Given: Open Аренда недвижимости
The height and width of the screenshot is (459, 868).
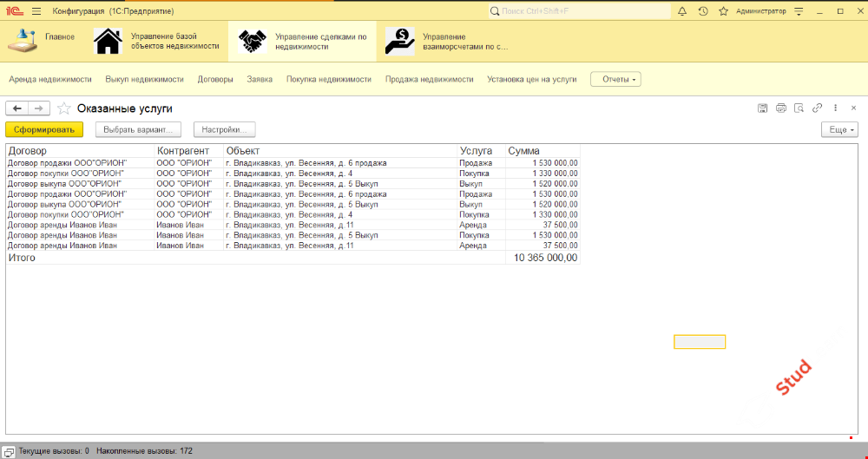Looking at the screenshot, I should point(50,79).
